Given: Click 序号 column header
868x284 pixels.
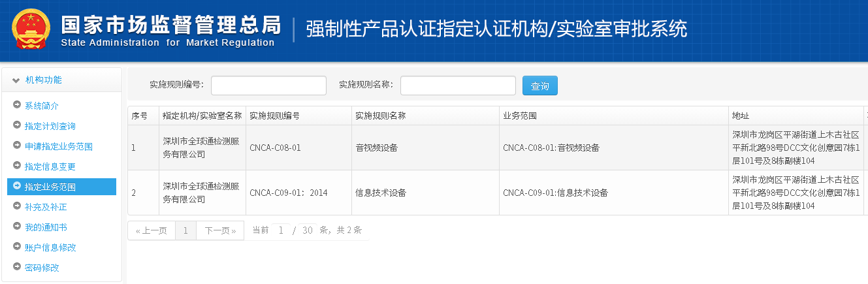Looking at the screenshot, I should [x=143, y=116].
